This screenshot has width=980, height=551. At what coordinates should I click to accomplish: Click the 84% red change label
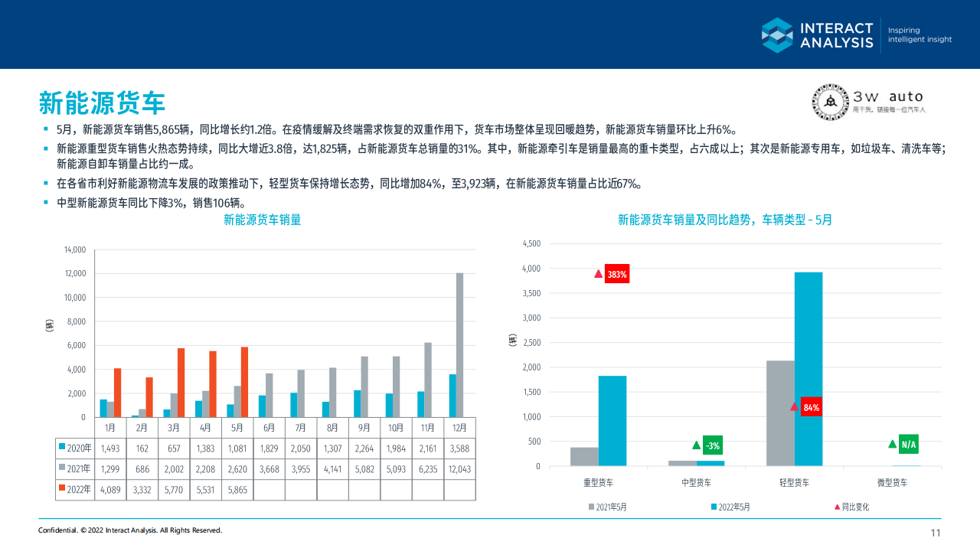tap(812, 407)
